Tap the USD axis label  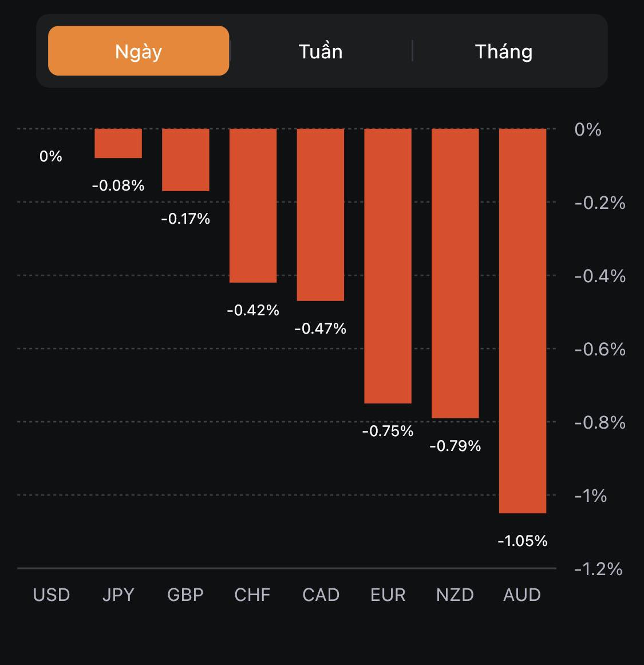pyautogui.click(x=52, y=595)
